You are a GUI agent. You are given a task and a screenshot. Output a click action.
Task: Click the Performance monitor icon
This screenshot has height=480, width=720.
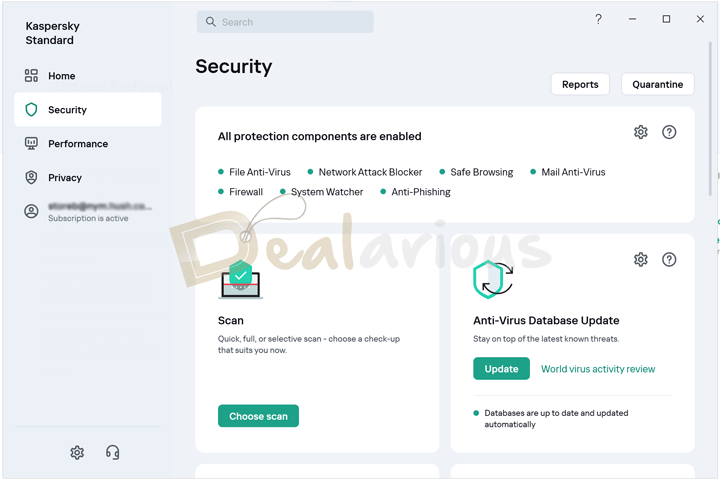(31, 144)
